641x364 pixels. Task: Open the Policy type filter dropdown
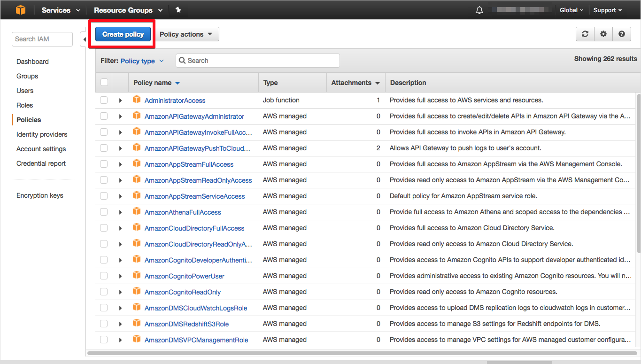142,61
